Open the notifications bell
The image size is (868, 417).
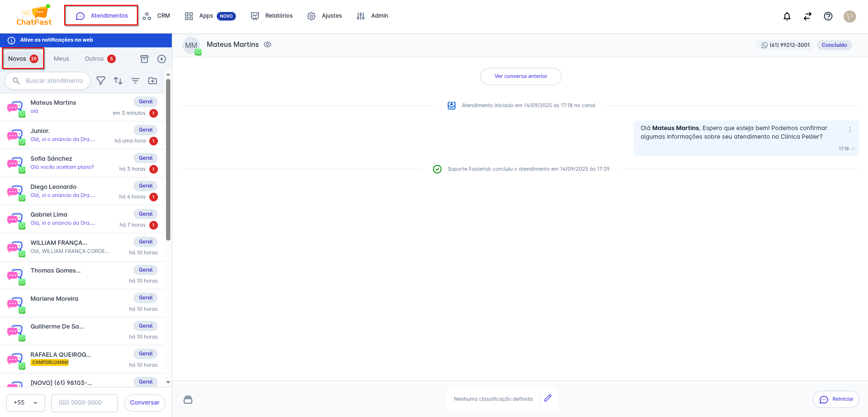pos(787,16)
